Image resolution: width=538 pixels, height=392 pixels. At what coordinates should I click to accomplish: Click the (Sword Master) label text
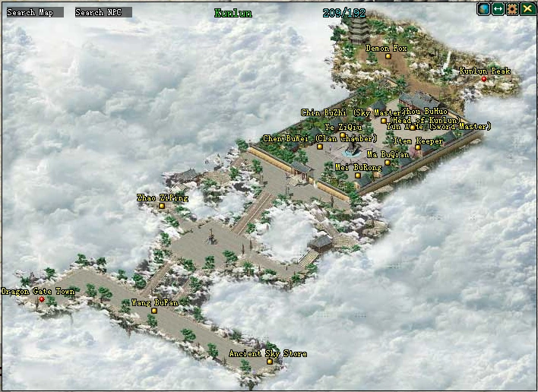click(460, 127)
